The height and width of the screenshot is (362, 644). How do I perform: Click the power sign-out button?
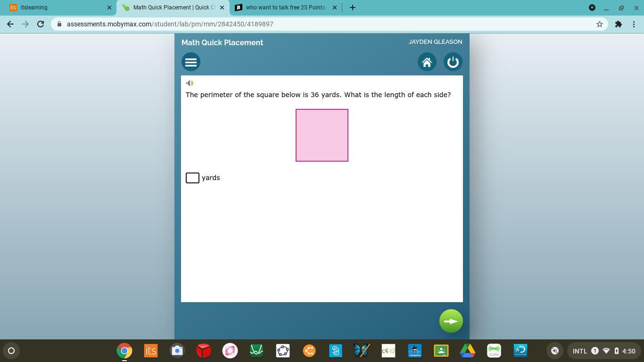click(453, 62)
